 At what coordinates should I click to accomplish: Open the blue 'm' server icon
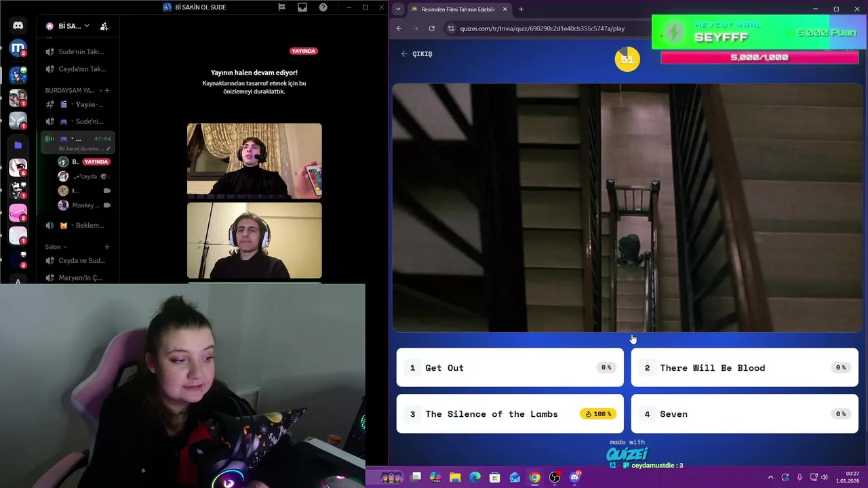click(18, 49)
